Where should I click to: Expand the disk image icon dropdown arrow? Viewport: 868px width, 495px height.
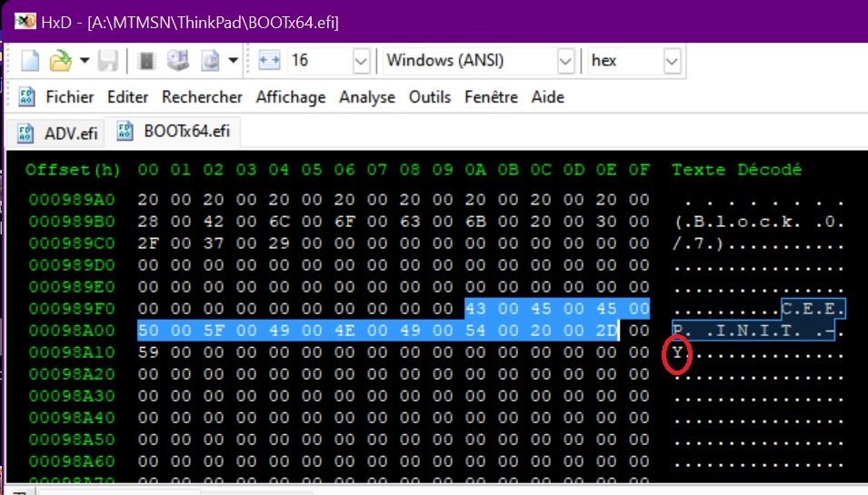click(x=233, y=60)
